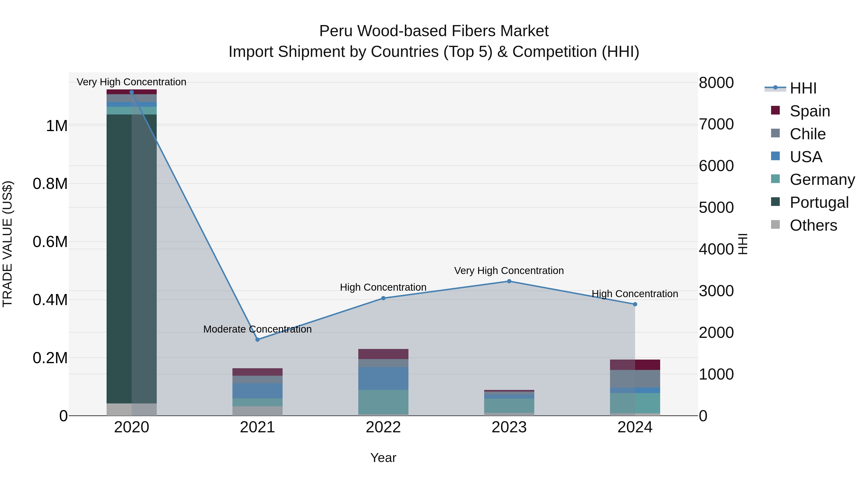Toggle the Germany legend entry
This screenshot has height=488, width=868.
tap(813, 179)
